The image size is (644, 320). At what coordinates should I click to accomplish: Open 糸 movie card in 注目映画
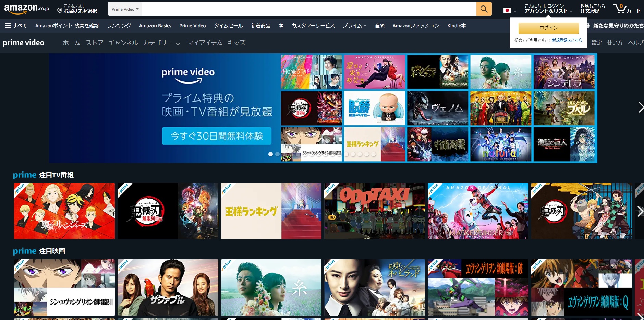point(271,287)
